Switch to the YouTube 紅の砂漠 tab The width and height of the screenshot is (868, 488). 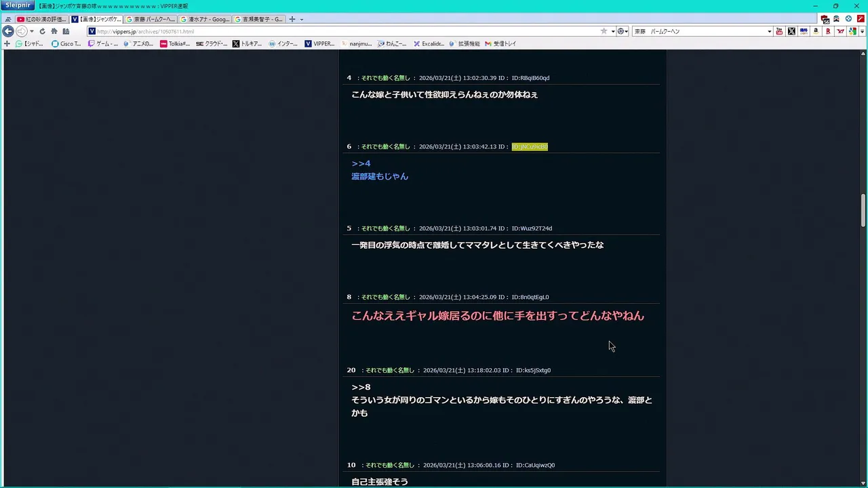[x=42, y=19]
